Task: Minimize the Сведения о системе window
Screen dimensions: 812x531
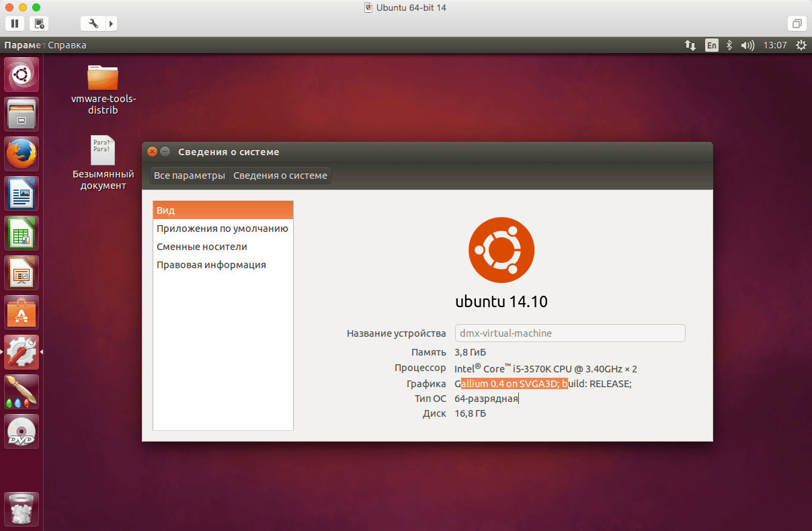Action: tap(165, 152)
